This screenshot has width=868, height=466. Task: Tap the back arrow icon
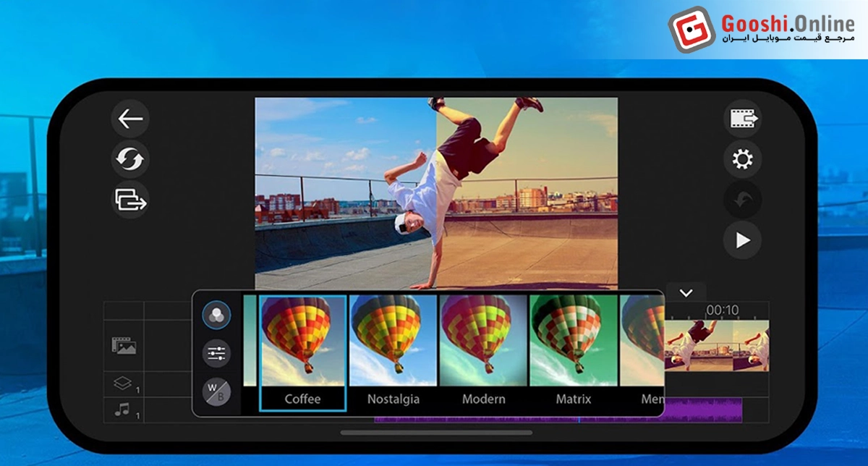tap(130, 119)
